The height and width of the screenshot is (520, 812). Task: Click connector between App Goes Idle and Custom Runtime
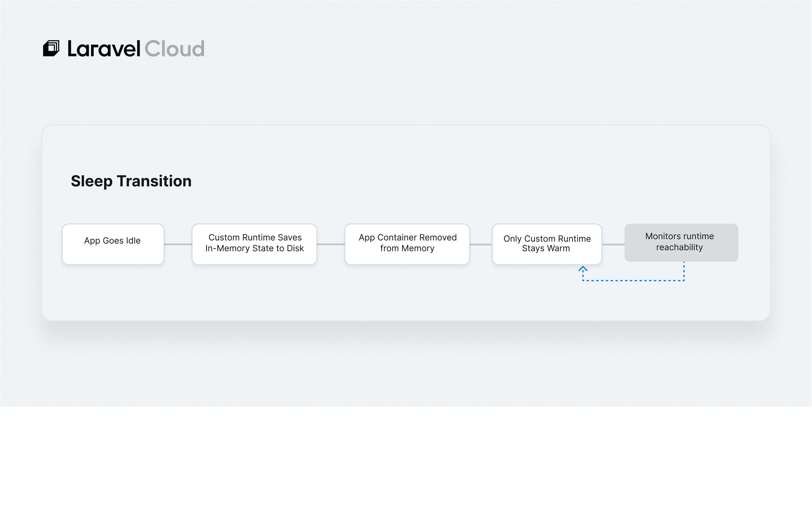point(178,244)
